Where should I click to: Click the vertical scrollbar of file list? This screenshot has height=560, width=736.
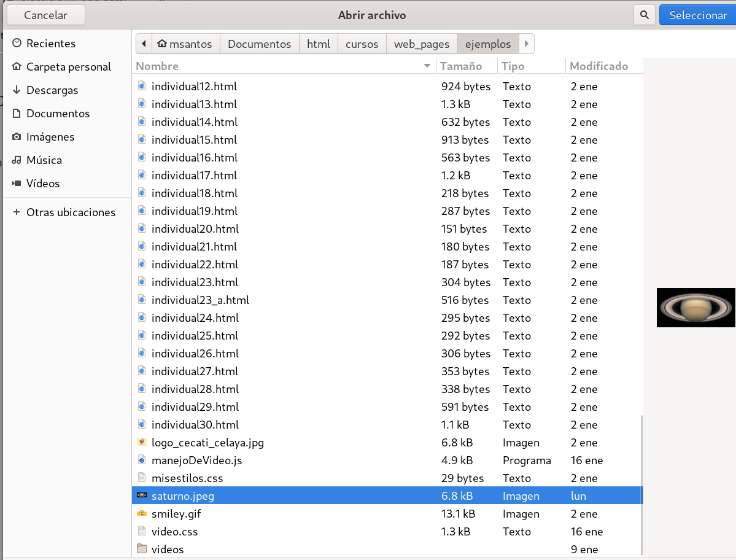[x=641, y=485]
